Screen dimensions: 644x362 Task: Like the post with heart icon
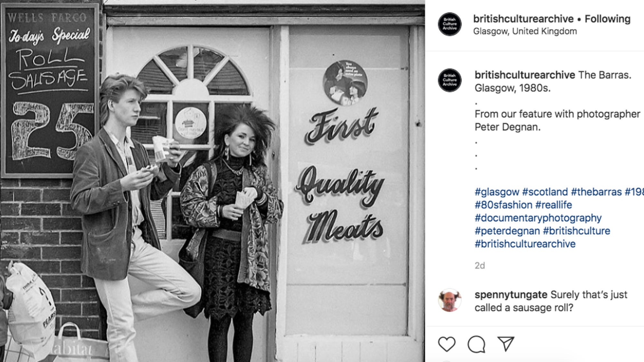pyautogui.click(x=447, y=344)
